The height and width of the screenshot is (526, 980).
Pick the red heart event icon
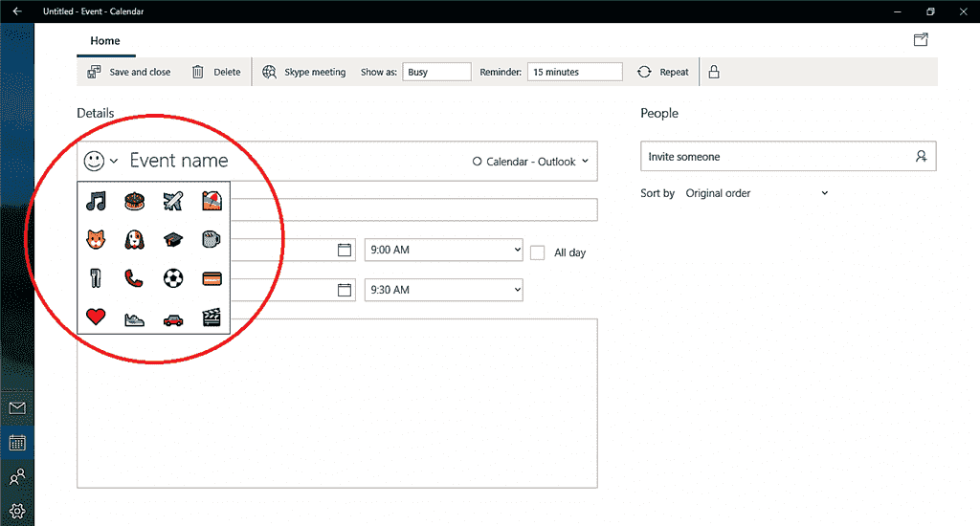[96, 317]
